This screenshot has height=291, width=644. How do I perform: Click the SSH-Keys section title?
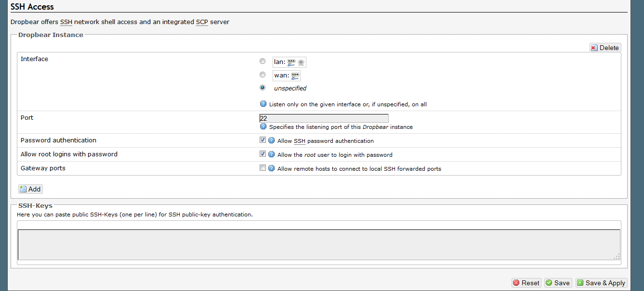click(35, 205)
